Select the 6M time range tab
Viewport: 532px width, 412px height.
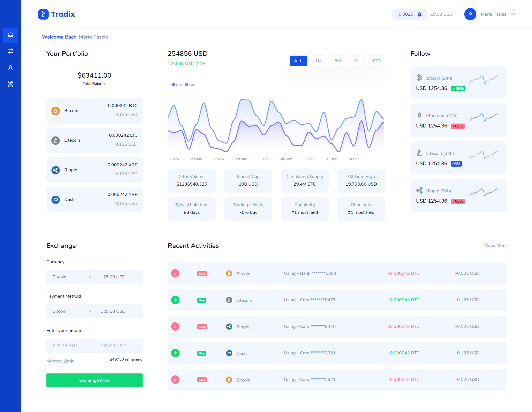point(337,61)
